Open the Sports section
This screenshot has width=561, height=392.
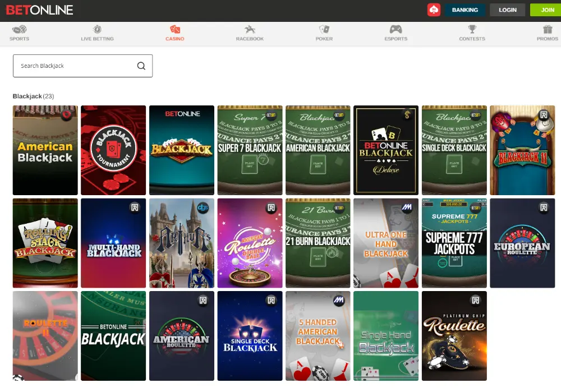[19, 34]
